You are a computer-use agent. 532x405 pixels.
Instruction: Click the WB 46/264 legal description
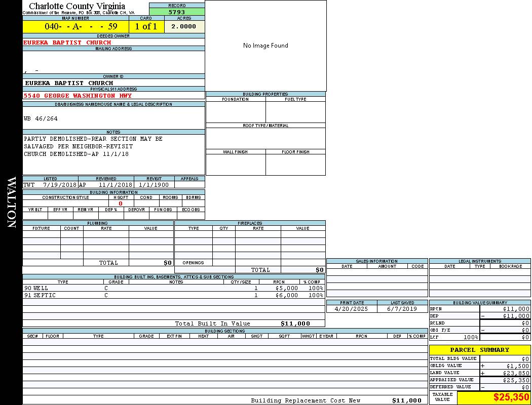[41, 118]
